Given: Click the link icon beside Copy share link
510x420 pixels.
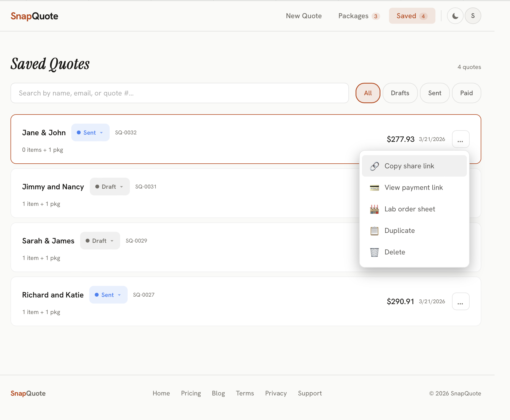Looking at the screenshot, I should (x=374, y=166).
